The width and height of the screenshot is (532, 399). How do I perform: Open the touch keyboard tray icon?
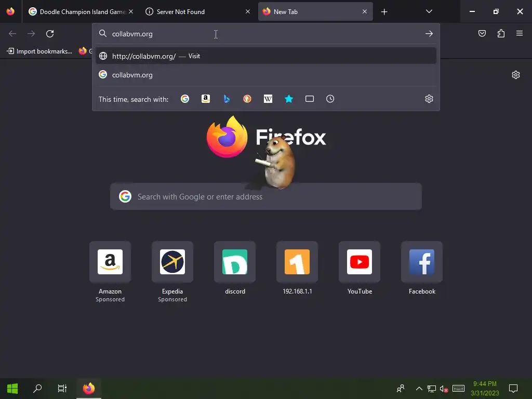(458, 389)
